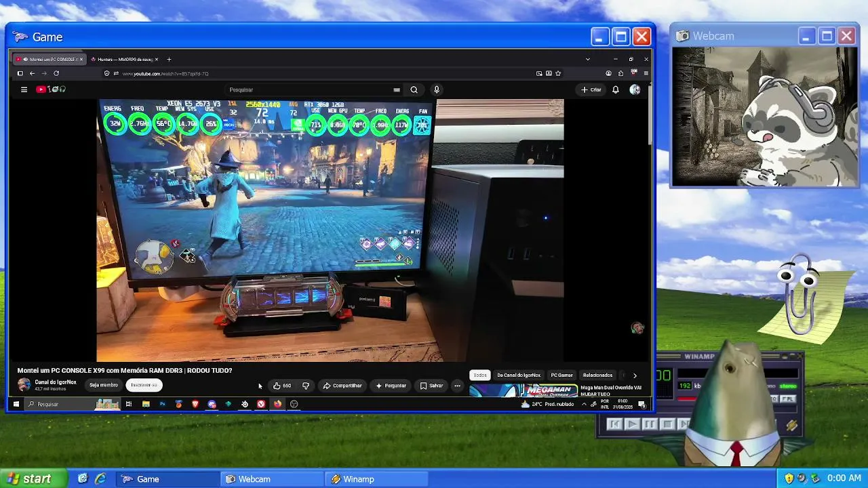Reload the page in the browser
Viewport: 868px width, 488px height.
(x=56, y=73)
